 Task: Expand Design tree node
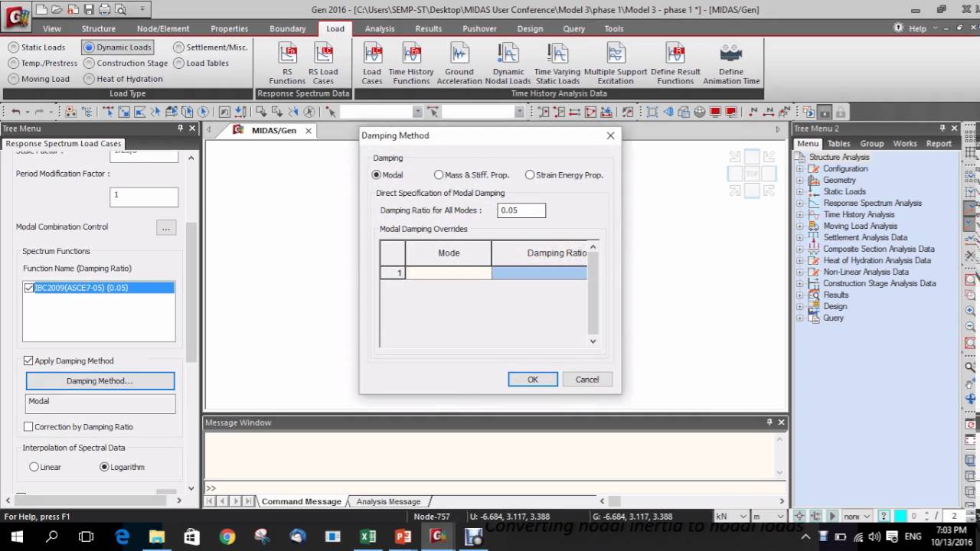(x=799, y=306)
